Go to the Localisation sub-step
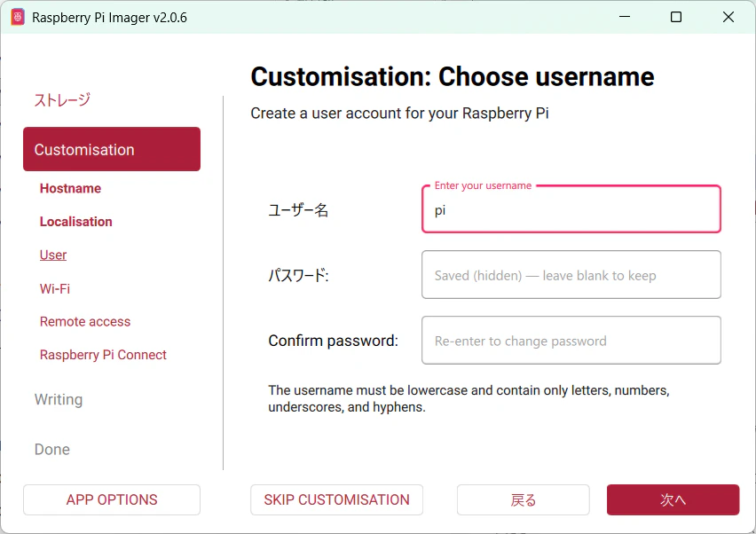Screen dimensions: 756x534 pyautogui.click(x=76, y=222)
